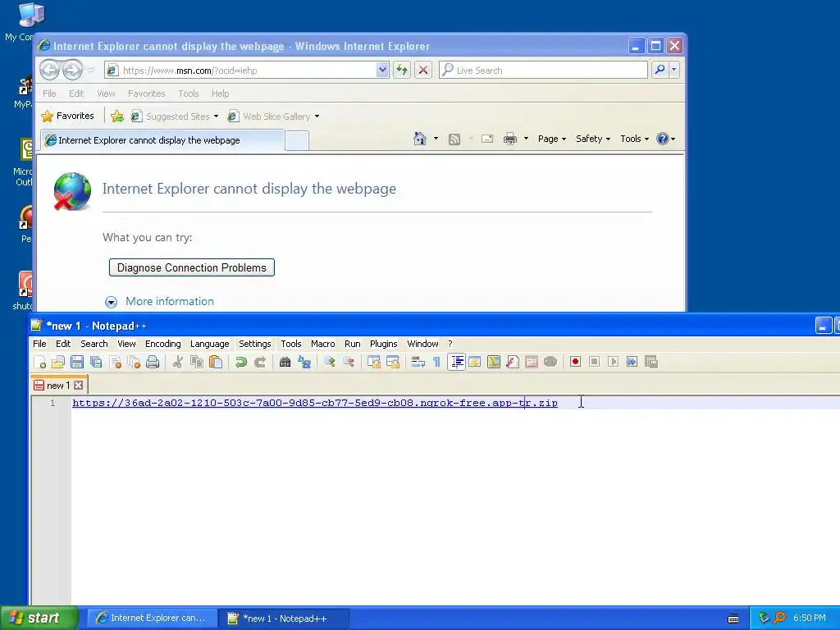Click the search magnifier button in IE

[x=660, y=70]
